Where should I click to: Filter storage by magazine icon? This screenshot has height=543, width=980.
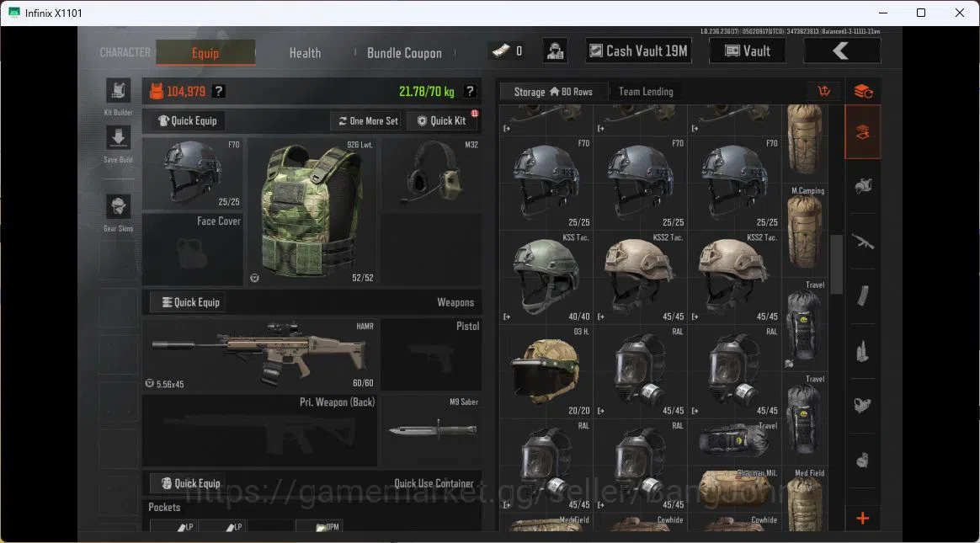tap(863, 295)
